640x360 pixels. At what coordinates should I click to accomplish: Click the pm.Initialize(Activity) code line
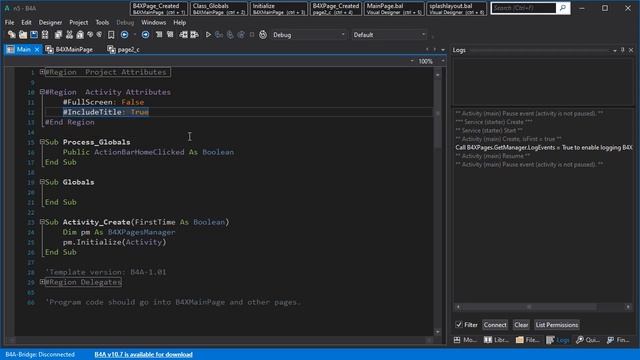[x=114, y=242]
